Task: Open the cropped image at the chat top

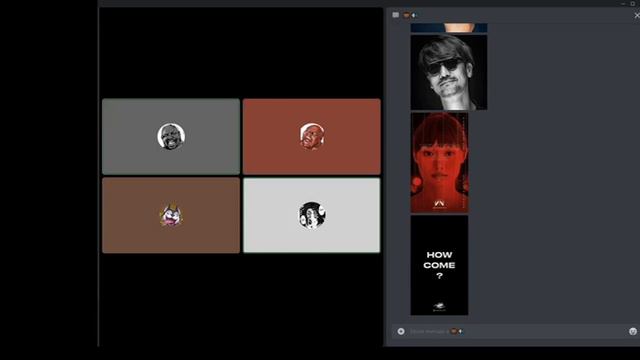Action: tap(449, 28)
